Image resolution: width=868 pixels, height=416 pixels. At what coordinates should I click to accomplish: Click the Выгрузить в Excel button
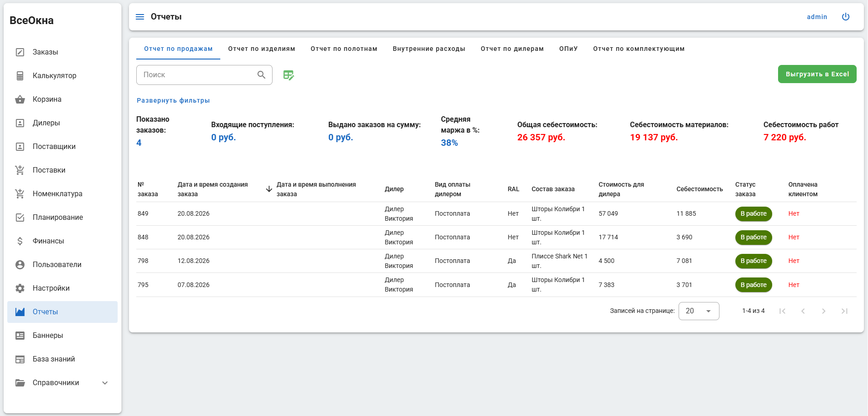817,74
